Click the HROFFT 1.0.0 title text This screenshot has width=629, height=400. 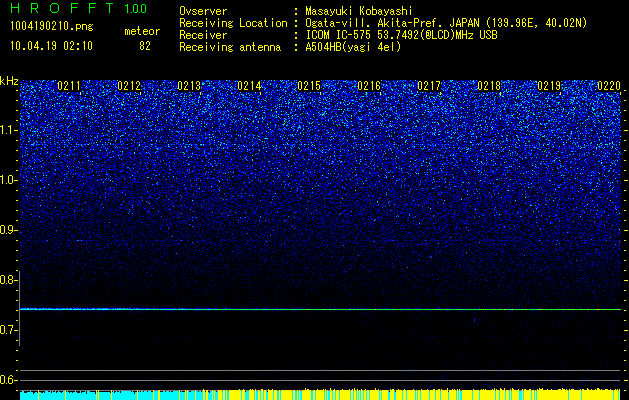coord(79,8)
